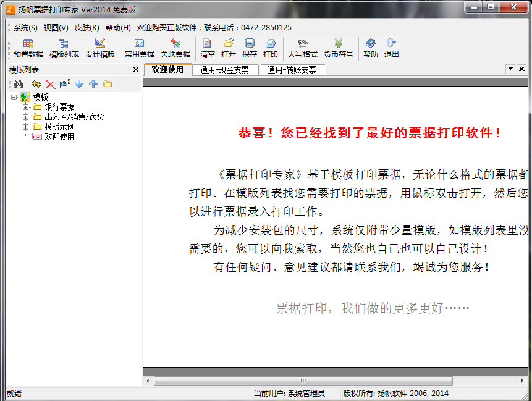Screen dimensions: 532x401
Task: Save with the 保存 toolbar icon
Action: pyautogui.click(x=249, y=48)
